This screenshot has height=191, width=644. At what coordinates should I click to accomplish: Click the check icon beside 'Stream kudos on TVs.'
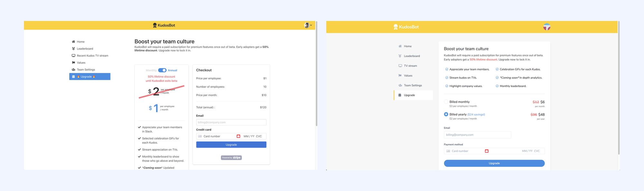point(447,78)
